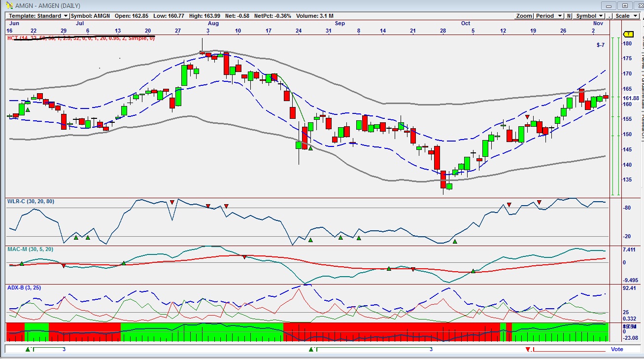
Task: Open the Period dropdown
Action: 549,16
